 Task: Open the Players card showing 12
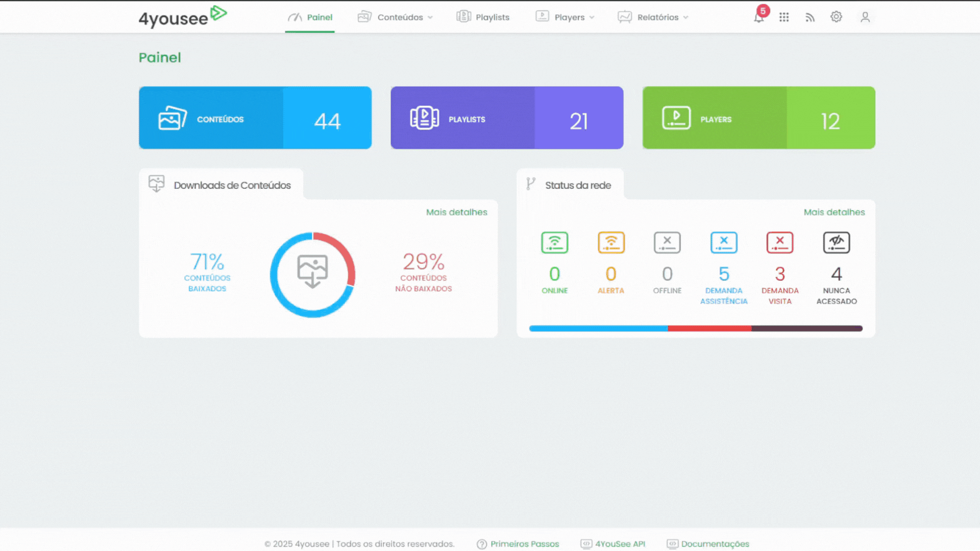[x=759, y=118]
